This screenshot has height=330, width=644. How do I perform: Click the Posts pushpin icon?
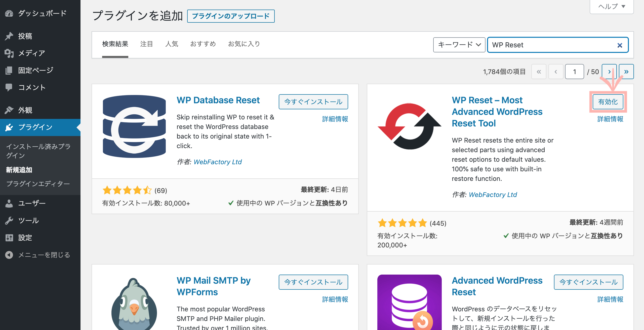pyautogui.click(x=9, y=36)
